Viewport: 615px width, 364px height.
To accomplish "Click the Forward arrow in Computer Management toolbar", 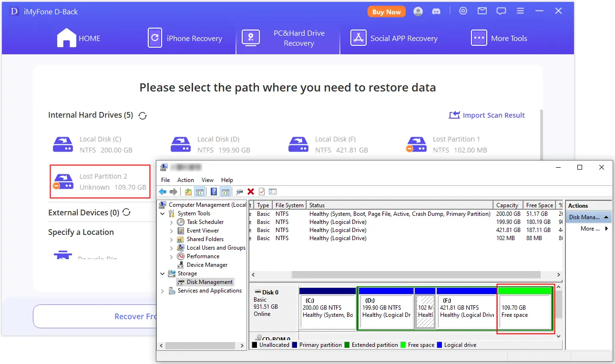I will (174, 192).
